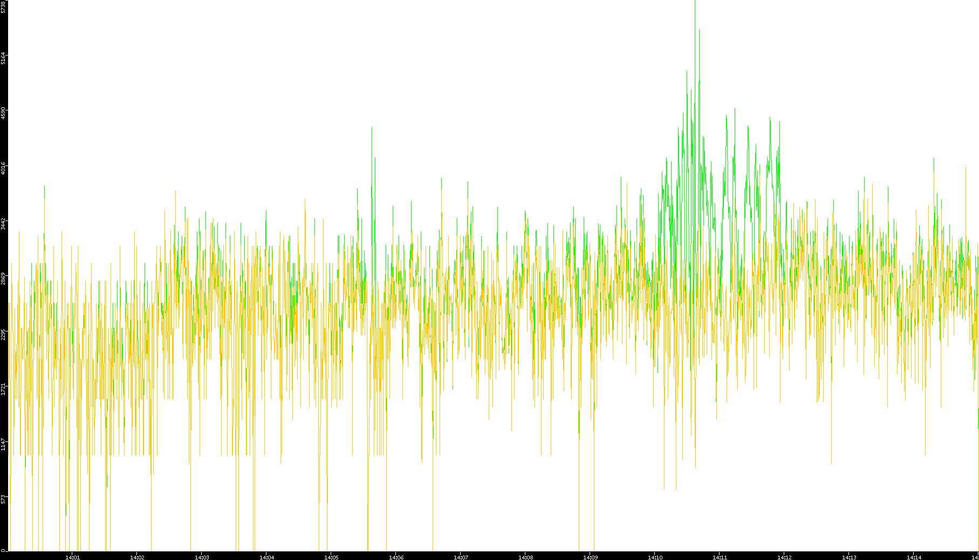The width and height of the screenshot is (979, 560).
Task: Select the 14:14 time label
Action: 914,557
